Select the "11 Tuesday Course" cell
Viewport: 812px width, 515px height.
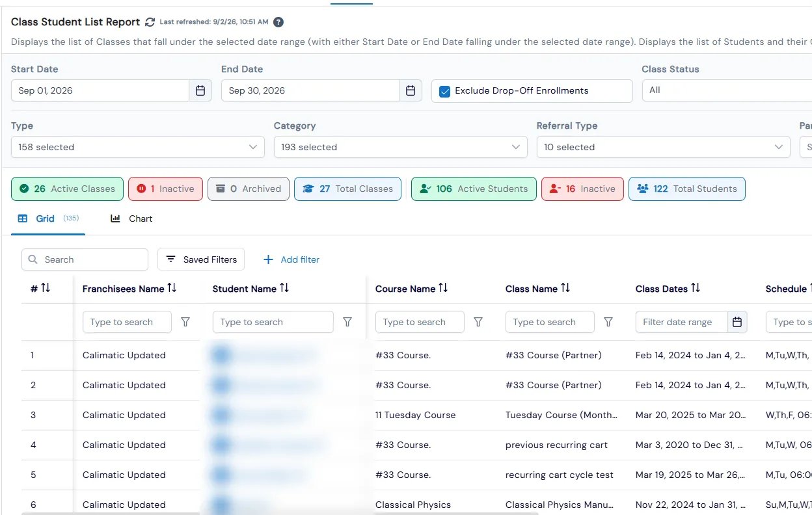point(416,415)
